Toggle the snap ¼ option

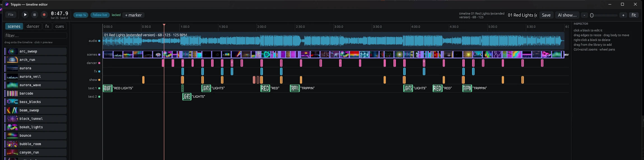[81, 15]
